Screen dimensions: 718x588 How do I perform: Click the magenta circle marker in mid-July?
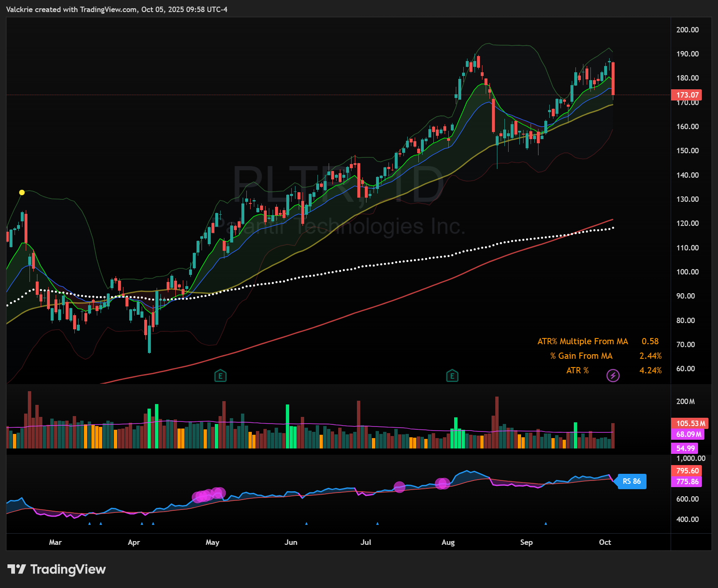(x=399, y=487)
